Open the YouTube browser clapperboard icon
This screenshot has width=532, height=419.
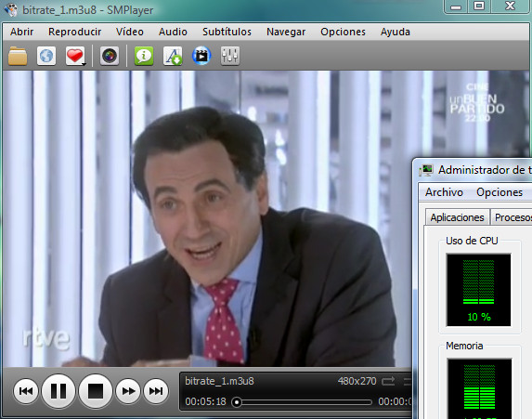coord(201,56)
